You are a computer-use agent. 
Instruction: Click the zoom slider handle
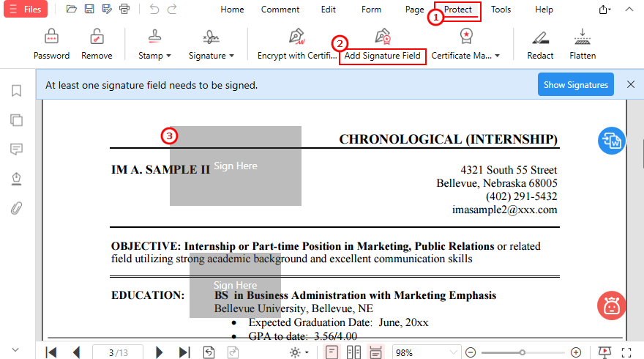(x=522, y=352)
